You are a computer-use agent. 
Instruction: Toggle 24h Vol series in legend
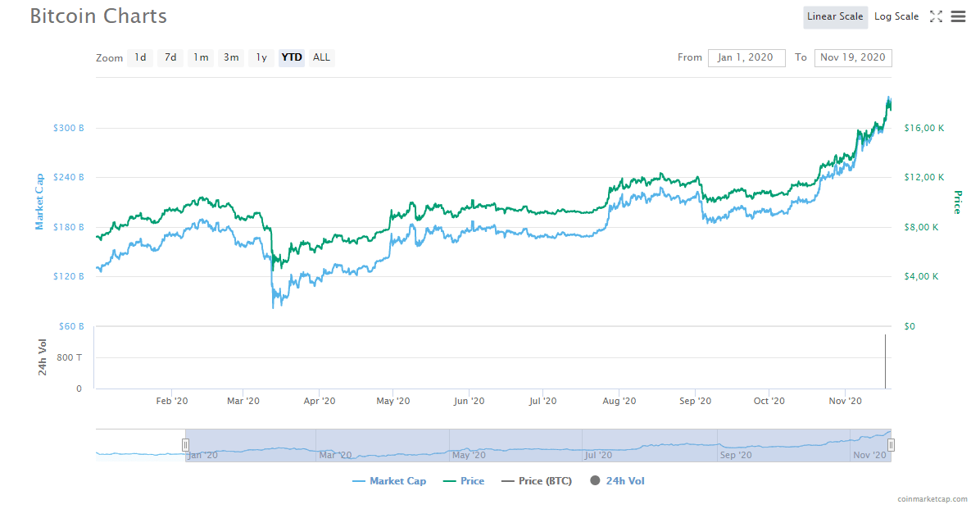pos(617,481)
